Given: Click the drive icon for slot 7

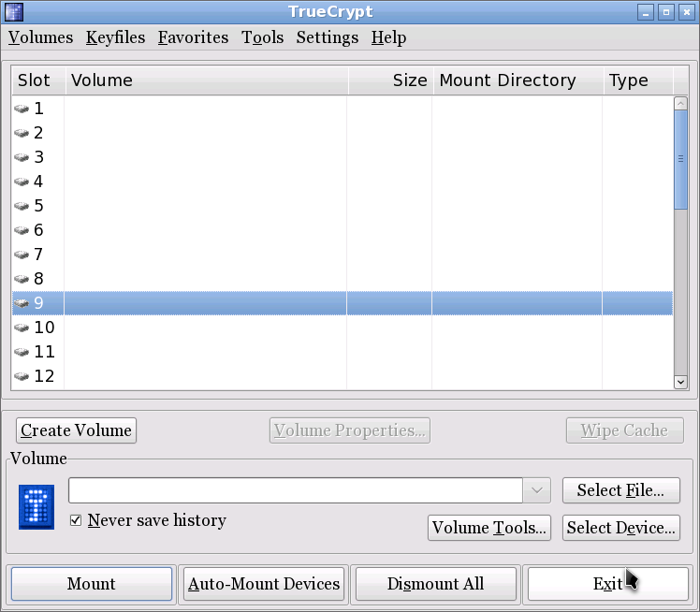Looking at the screenshot, I should pos(22,255).
